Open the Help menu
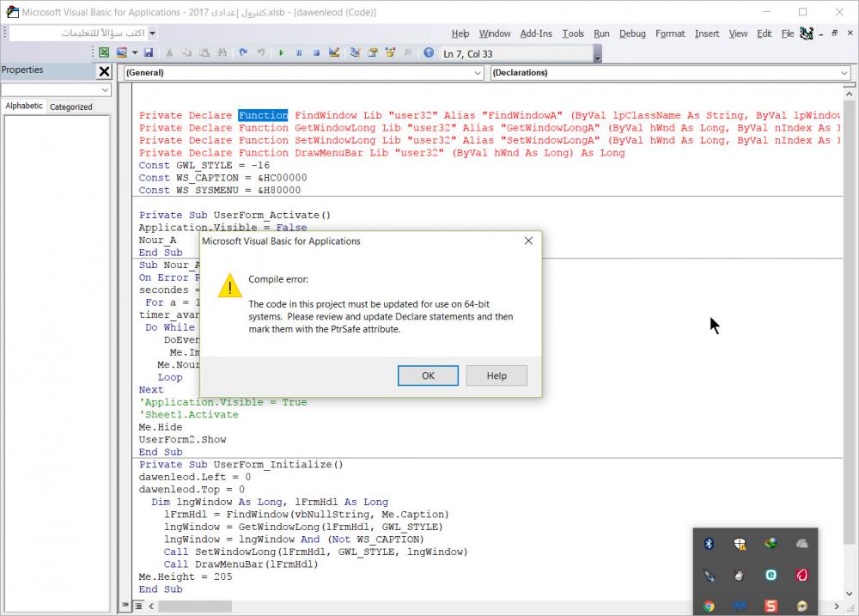This screenshot has height=616, width=859. 460,34
